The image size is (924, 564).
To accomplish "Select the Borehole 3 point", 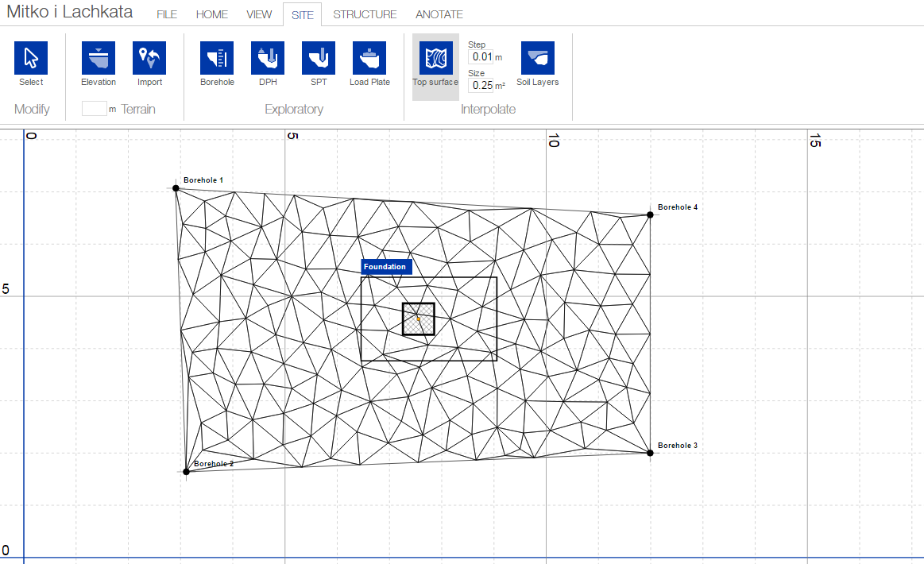I will [650, 453].
